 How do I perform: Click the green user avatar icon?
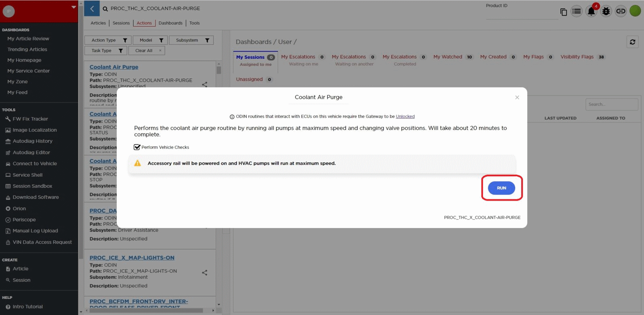635,11
